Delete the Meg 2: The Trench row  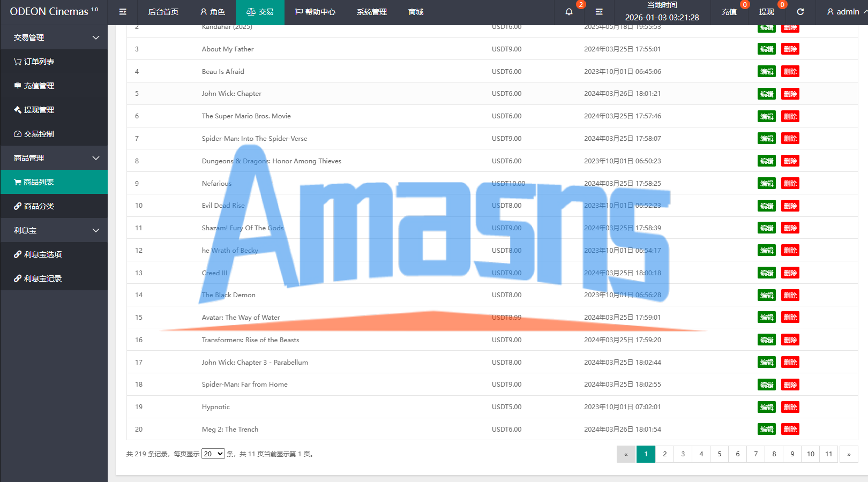pyautogui.click(x=790, y=429)
